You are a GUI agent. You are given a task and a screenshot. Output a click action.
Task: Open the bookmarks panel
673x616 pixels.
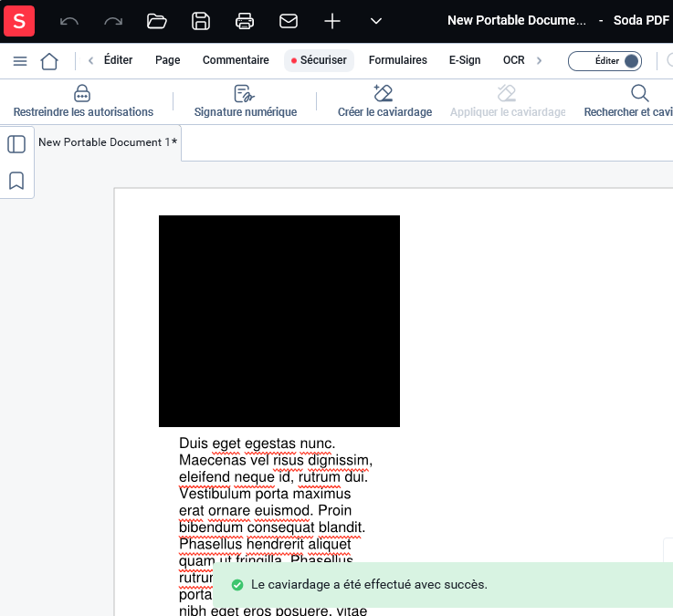click(16, 181)
